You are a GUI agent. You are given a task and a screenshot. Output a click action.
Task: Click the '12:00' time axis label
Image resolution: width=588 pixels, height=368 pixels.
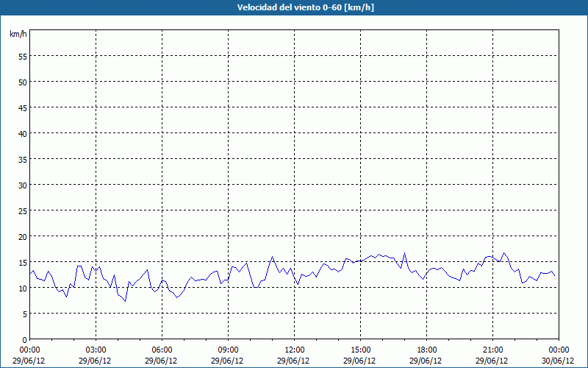click(295, 350)
